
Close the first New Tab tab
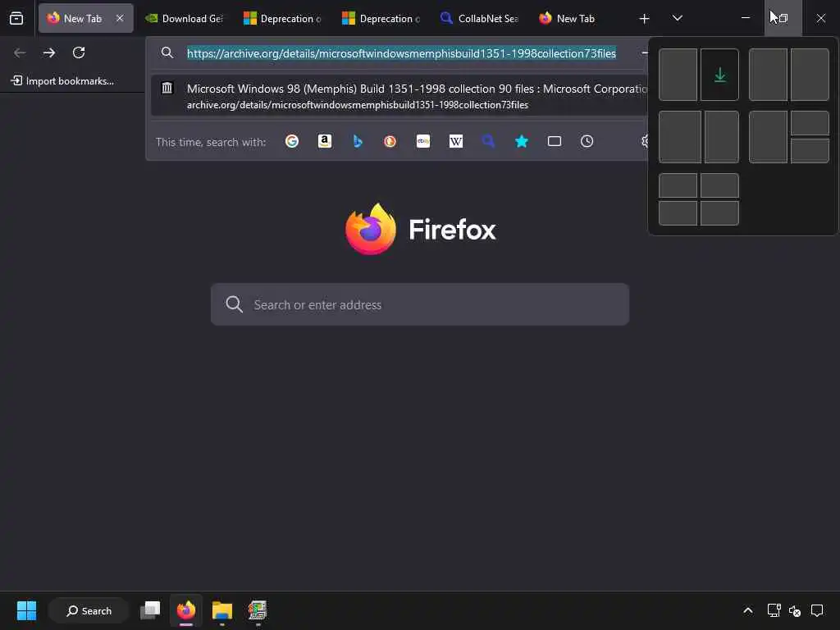pos(120,18)
